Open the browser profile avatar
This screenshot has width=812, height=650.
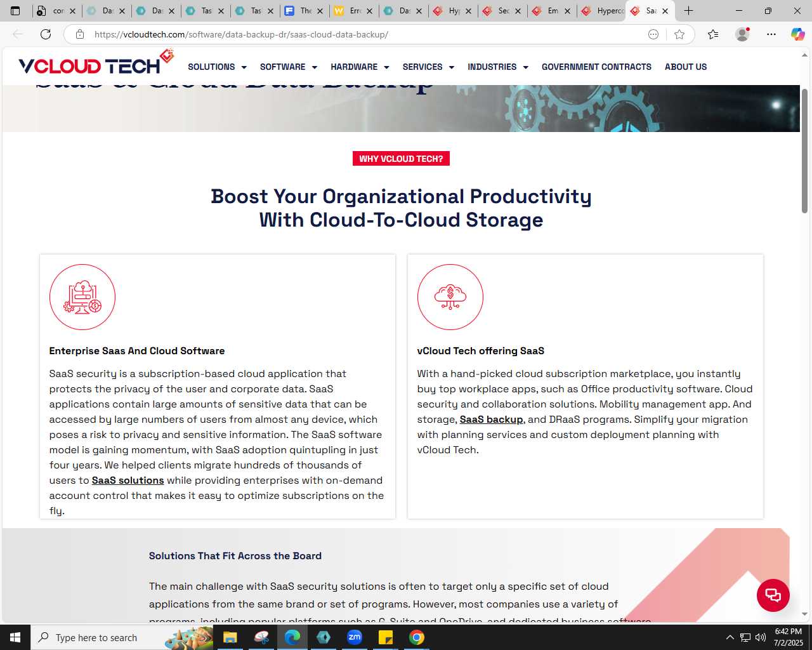pyautogui.click(x=742, y=34)
